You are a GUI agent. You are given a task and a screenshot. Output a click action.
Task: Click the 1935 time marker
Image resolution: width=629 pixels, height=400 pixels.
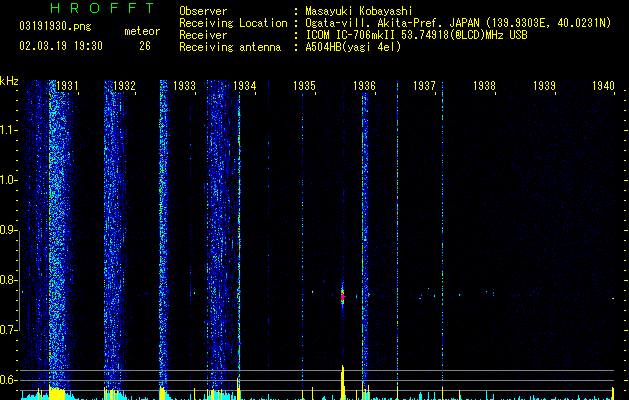pyautogui.click(x=304, y=86)
